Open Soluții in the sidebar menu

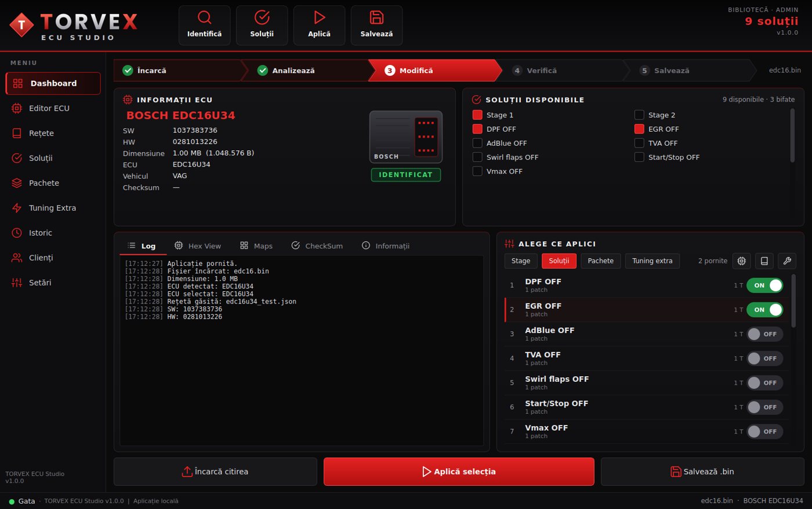tap(53, 158)
